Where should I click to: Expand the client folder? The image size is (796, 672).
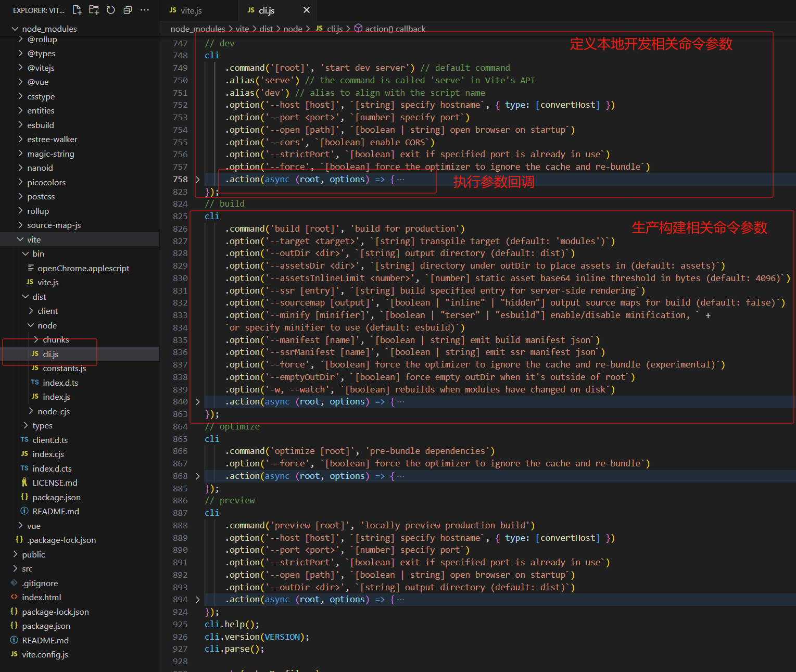80,311
